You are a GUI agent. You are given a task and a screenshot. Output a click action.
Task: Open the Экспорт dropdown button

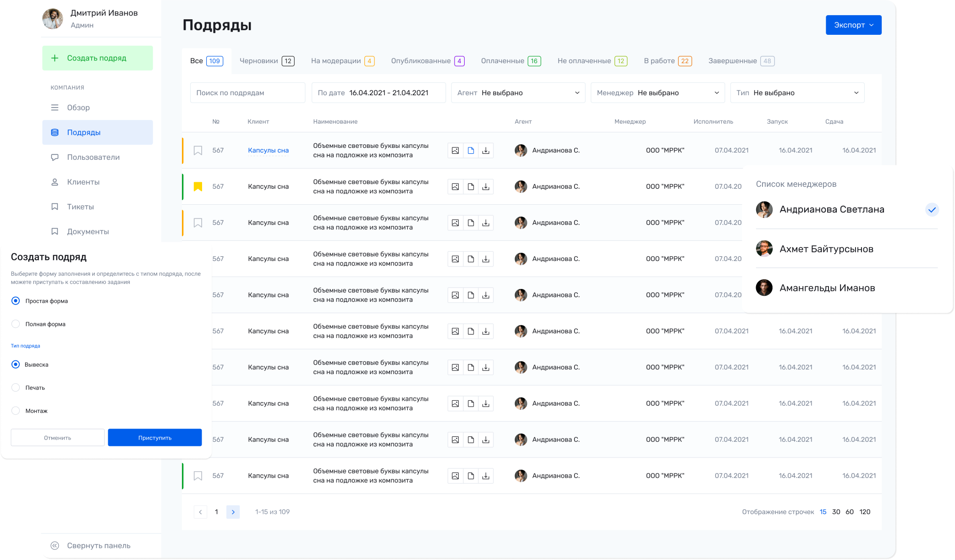tap(853, 25)
